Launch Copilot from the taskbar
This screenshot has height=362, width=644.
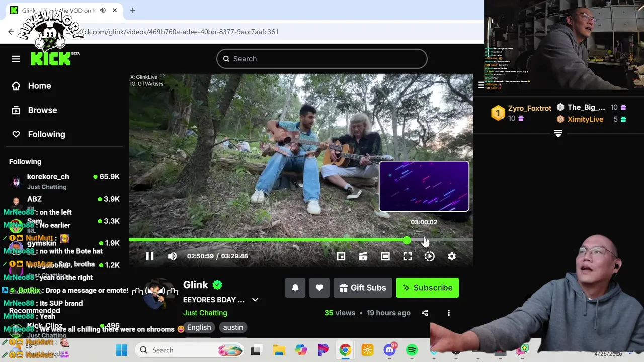[x=301, y=350]
